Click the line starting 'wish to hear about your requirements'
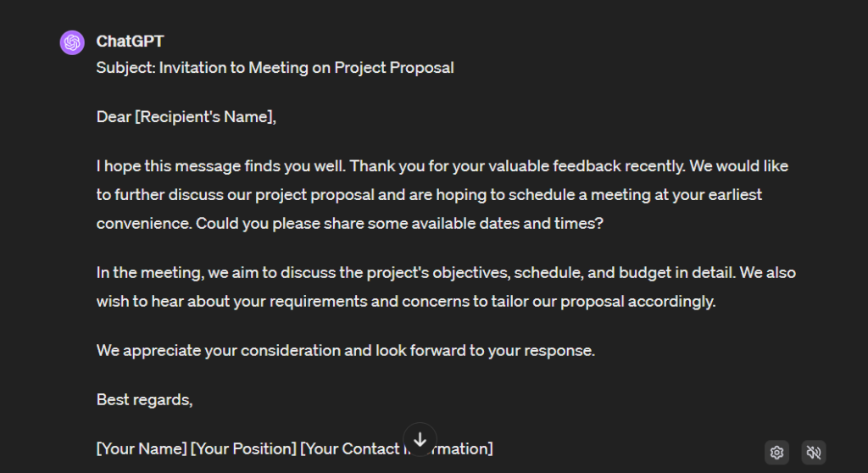This screenshot has width=868, height=473. point(406,302)
